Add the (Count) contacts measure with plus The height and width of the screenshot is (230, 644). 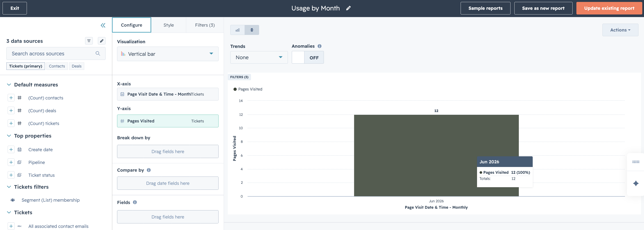(11, 98)
